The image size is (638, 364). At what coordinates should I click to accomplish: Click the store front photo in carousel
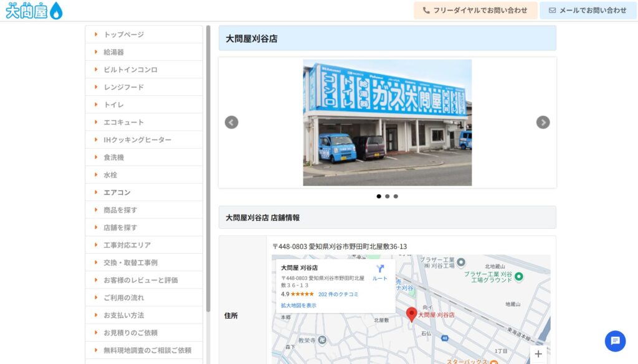point(388,123)
